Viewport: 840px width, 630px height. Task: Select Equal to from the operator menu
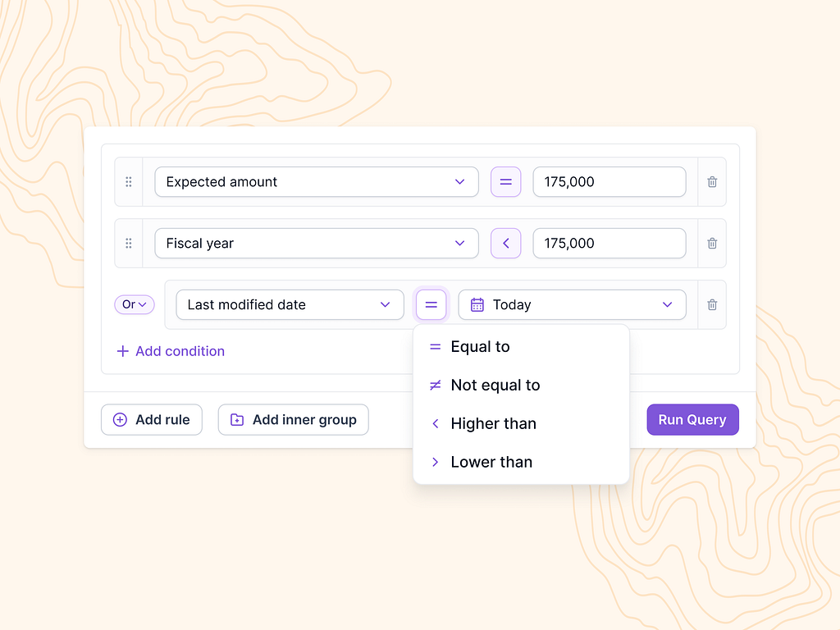pyautogui.click(x=480, y=346)
